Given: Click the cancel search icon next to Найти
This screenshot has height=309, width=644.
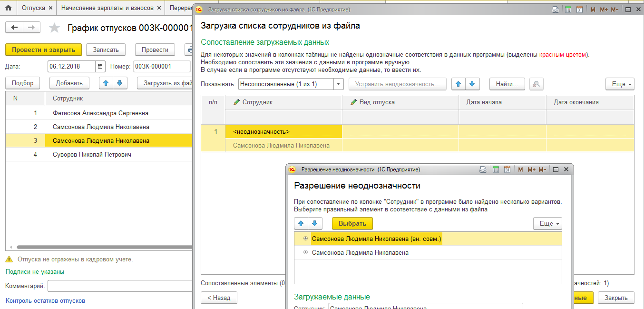Looking at the screenshot, I should (x=536, y=84).
